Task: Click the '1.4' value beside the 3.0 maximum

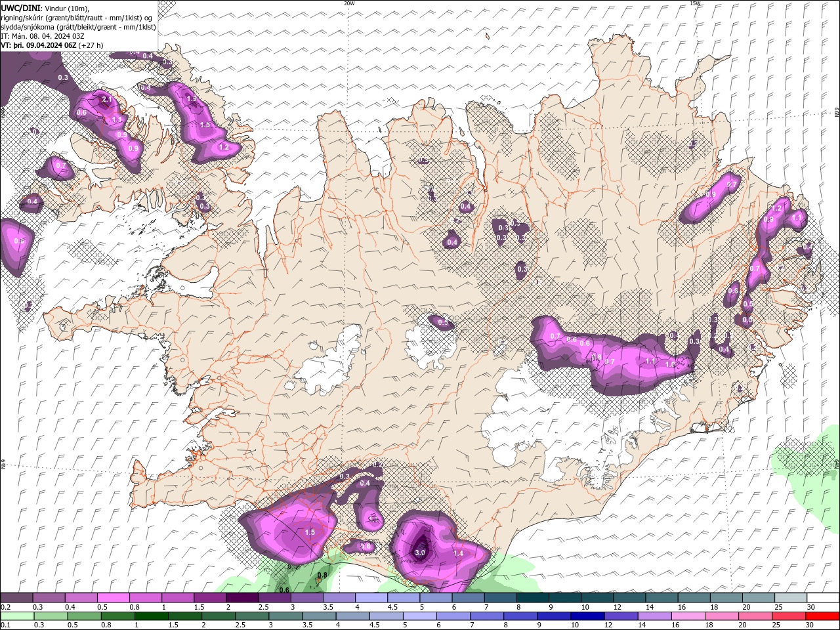Action: pyautogui.click(x=459, y=554)
